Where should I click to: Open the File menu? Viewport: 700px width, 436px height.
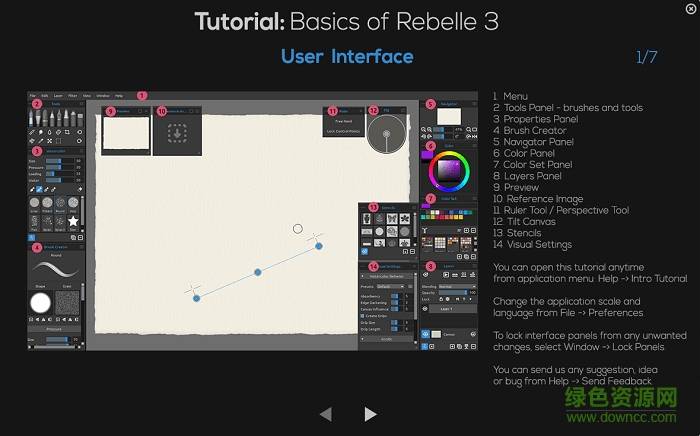click(32, 95)
